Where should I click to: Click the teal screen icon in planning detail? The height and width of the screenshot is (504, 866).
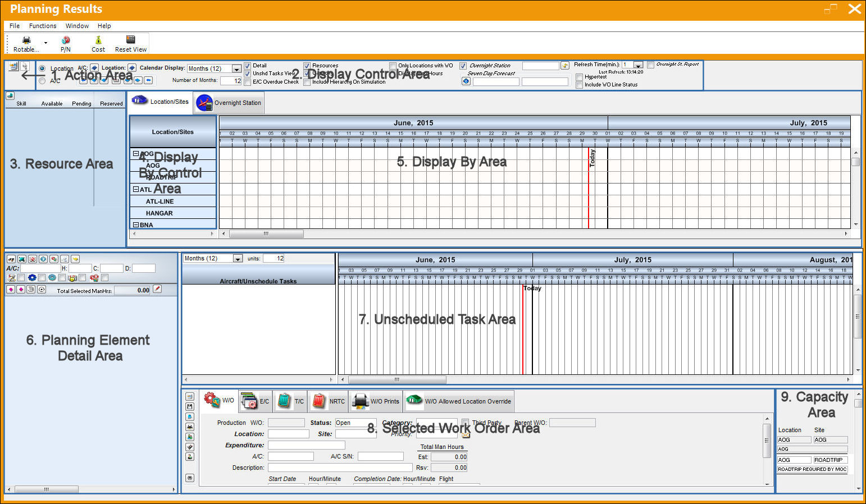click(x=21, y=259)
